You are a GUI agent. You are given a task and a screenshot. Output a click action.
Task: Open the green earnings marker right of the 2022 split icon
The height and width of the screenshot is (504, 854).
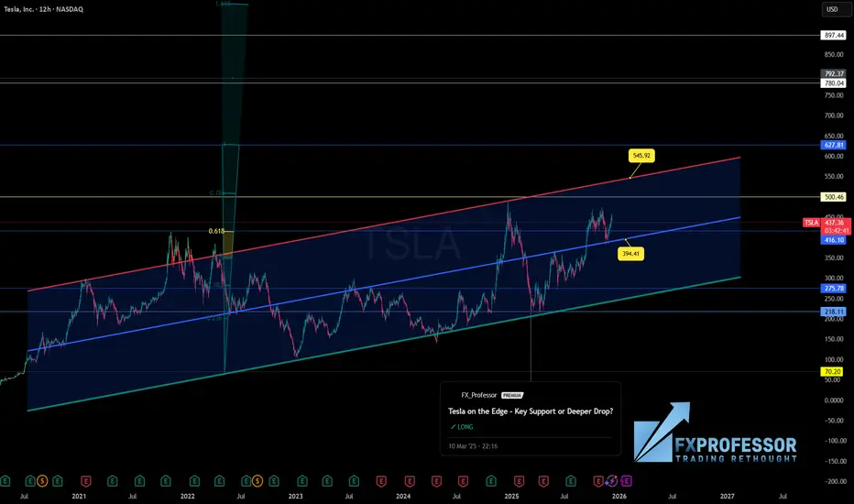coord(274,480)
